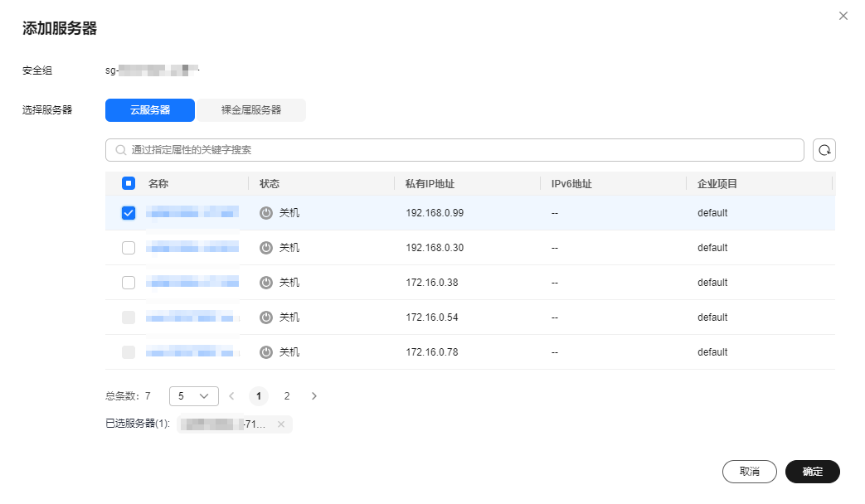Check the server row with IP 192.168.0.30

coord(128,247)
